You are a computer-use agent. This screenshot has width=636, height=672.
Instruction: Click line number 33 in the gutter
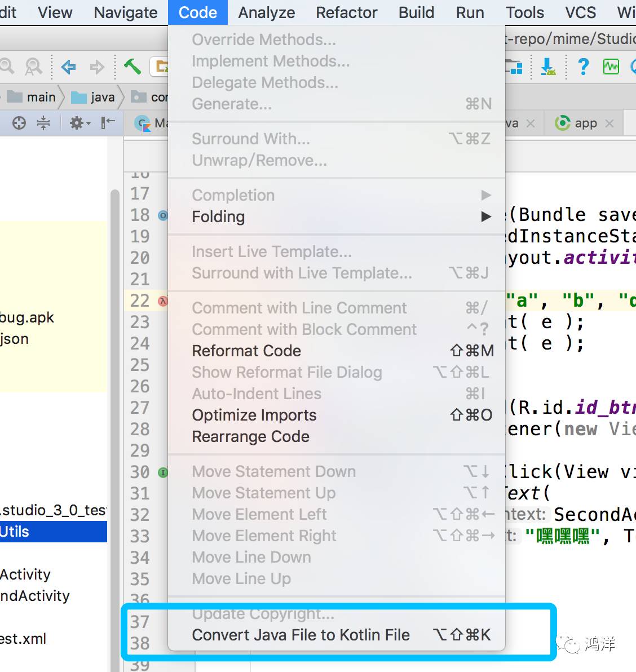pyautogui.click(x=140, y=536)
